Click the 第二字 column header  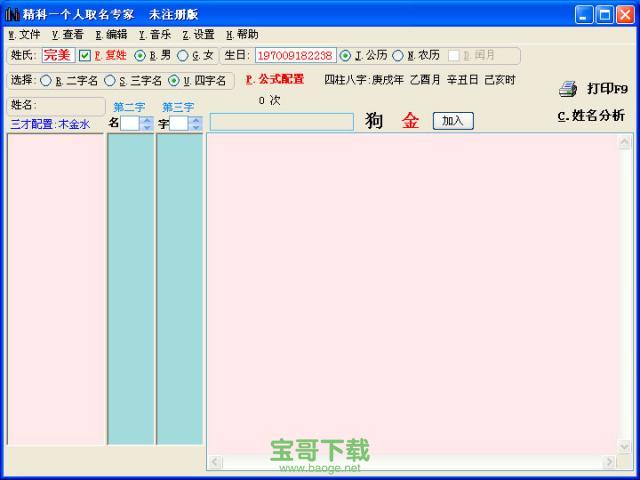coord(129,107)
